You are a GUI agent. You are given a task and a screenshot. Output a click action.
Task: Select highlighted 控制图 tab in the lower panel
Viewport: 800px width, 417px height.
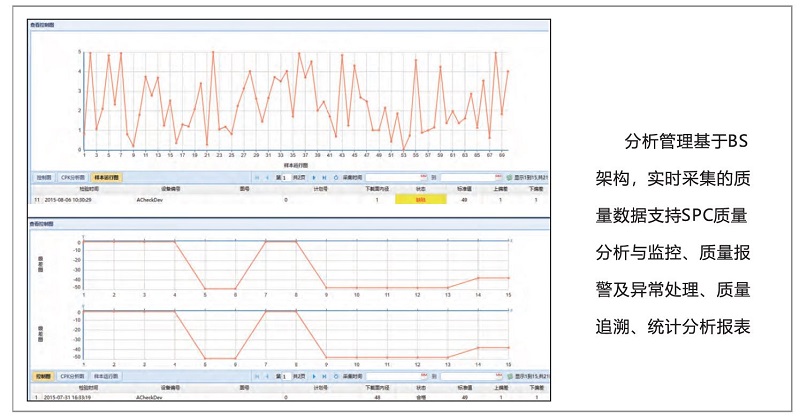44,376
